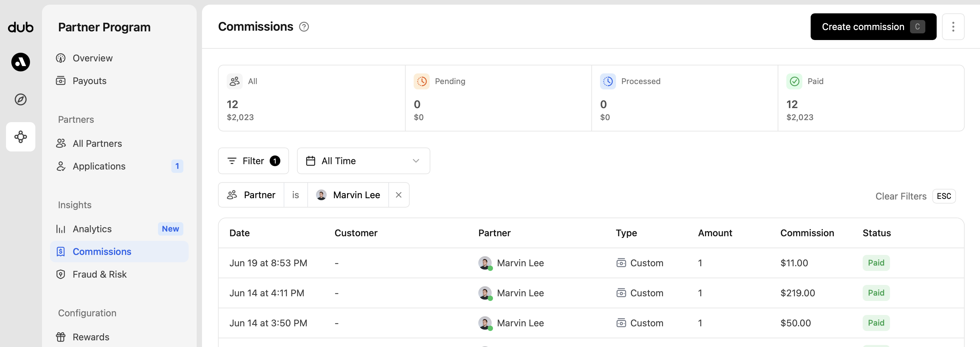Open the All Time date range dropdown
Viewport: 980px width, 347px height.
[363, 161]
